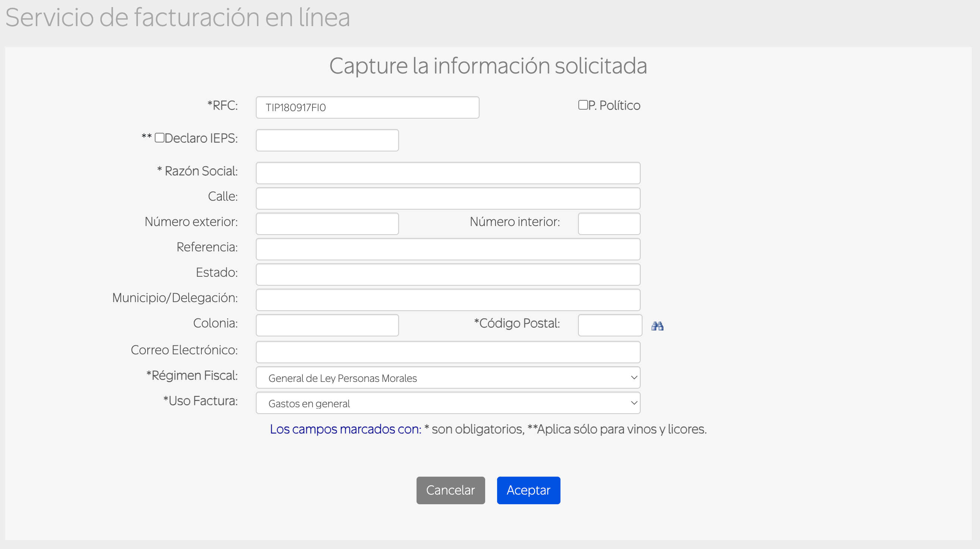Click the Número exterior field
980x549 pixels.
pyautogui.click(x=327, y=224)
